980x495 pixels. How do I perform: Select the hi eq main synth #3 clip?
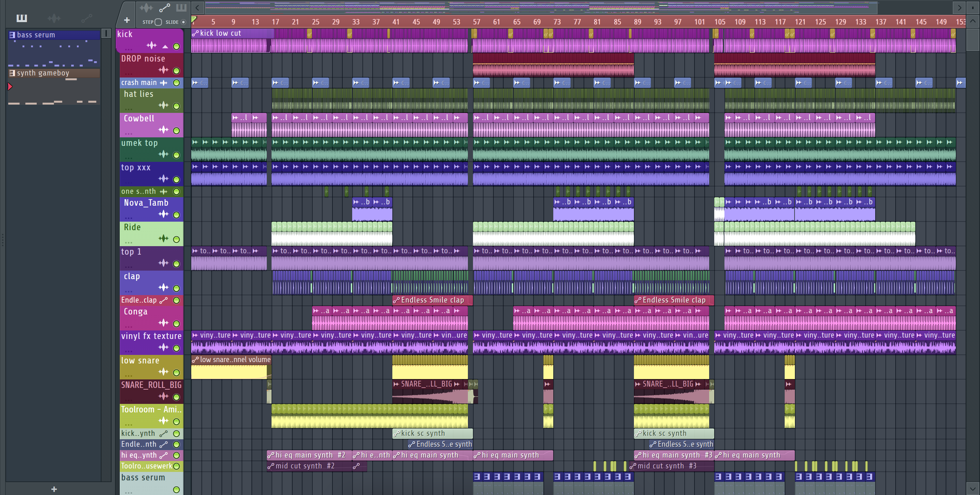673,455
